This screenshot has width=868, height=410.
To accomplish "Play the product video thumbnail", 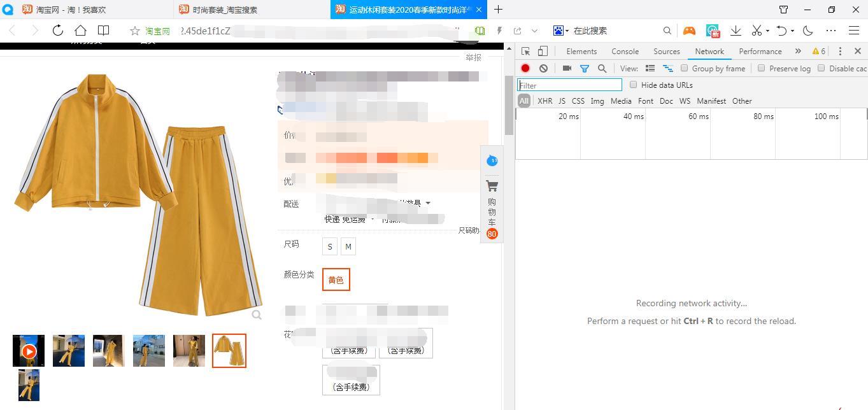I will pos(29,351).
